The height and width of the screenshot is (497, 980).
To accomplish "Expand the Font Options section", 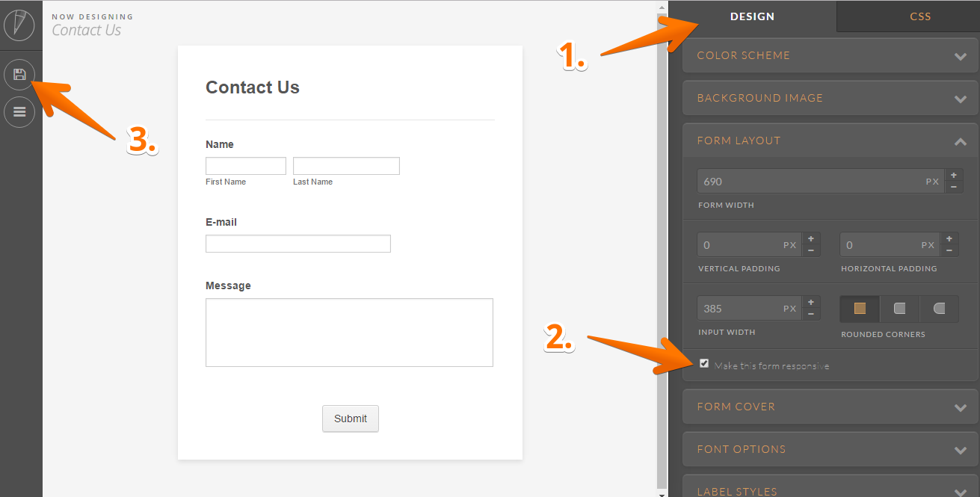I will [830, 450].
